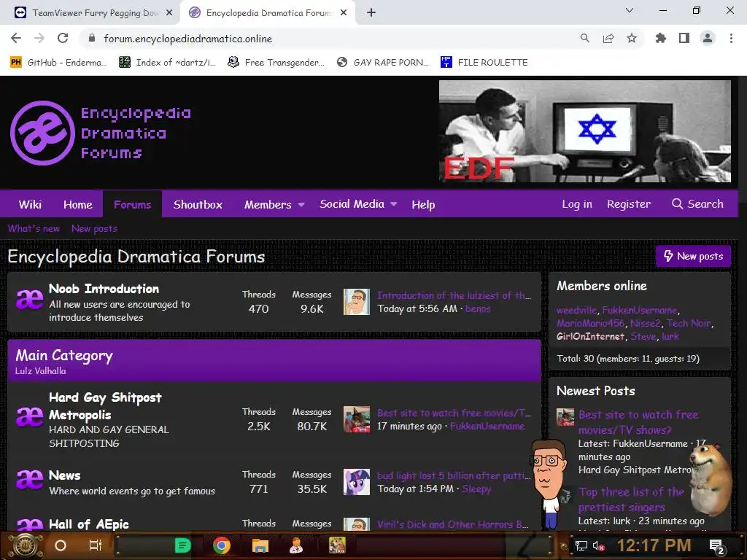The width and height of the screenshot is (747, 560).
Task: Reload the page with the refresh icon
Action: [x=63, y=38]
